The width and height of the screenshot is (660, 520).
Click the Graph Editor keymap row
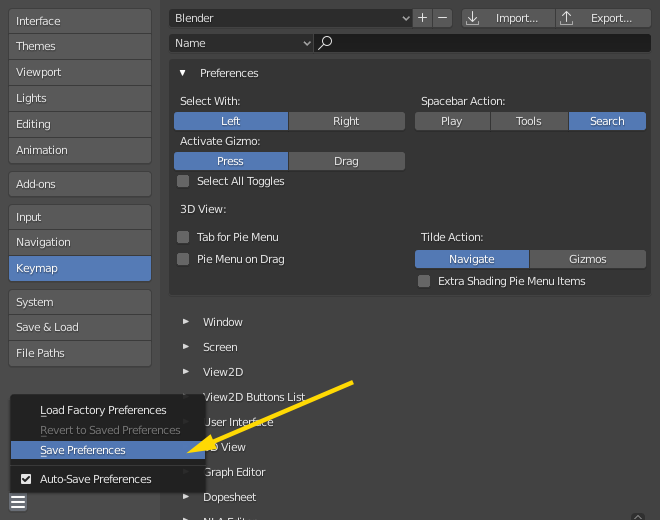[234, 472]
